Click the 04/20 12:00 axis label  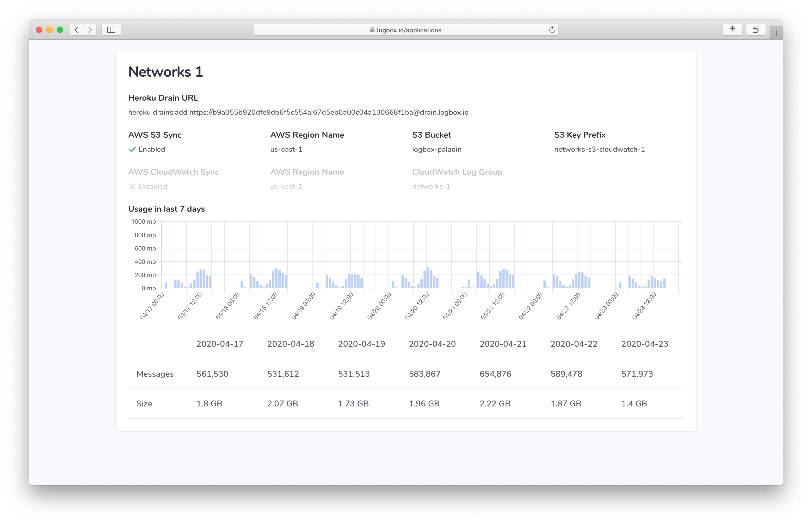417,306
